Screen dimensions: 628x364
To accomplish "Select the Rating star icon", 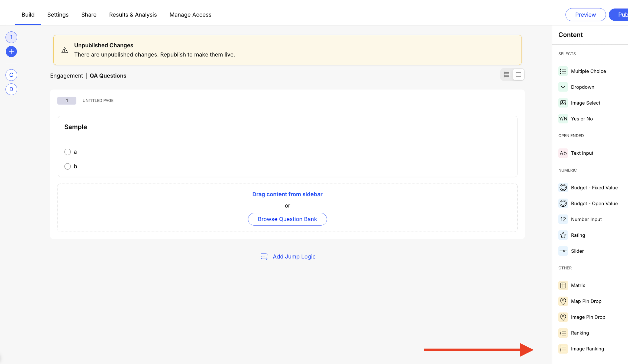I will point(563,235).
